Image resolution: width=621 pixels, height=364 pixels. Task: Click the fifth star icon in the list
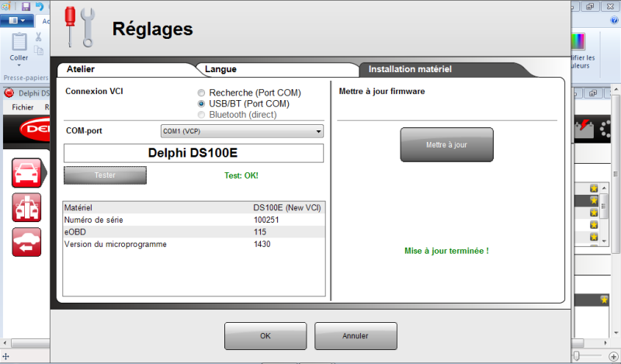[x=594, y=237]
